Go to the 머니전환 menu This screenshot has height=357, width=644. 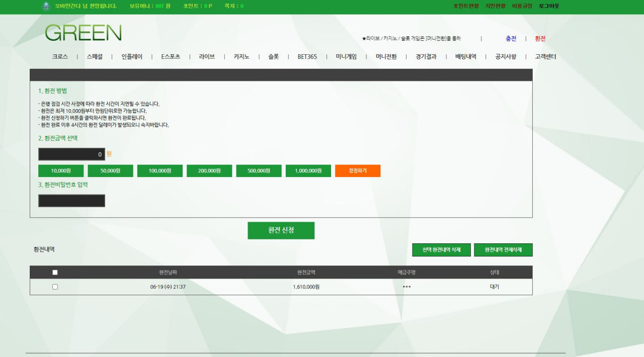tap(386, 57)
